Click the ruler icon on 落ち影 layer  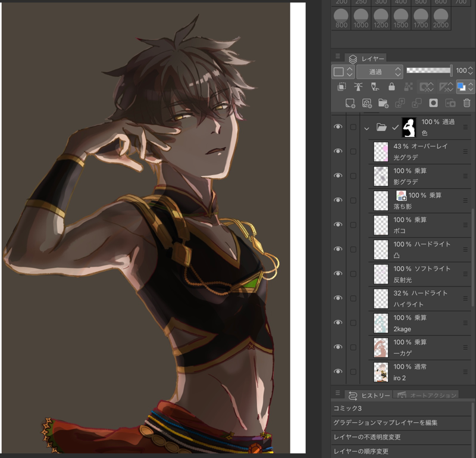point(401,195)
